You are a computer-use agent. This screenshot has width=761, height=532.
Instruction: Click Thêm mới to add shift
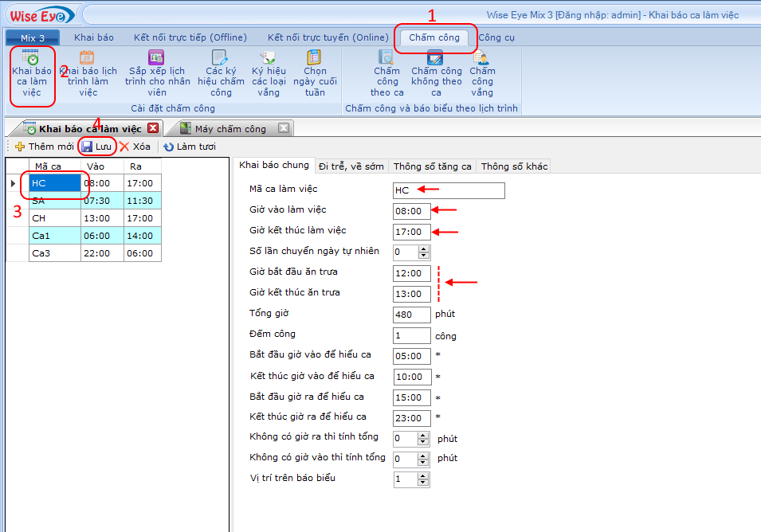[x=45, y=147]
